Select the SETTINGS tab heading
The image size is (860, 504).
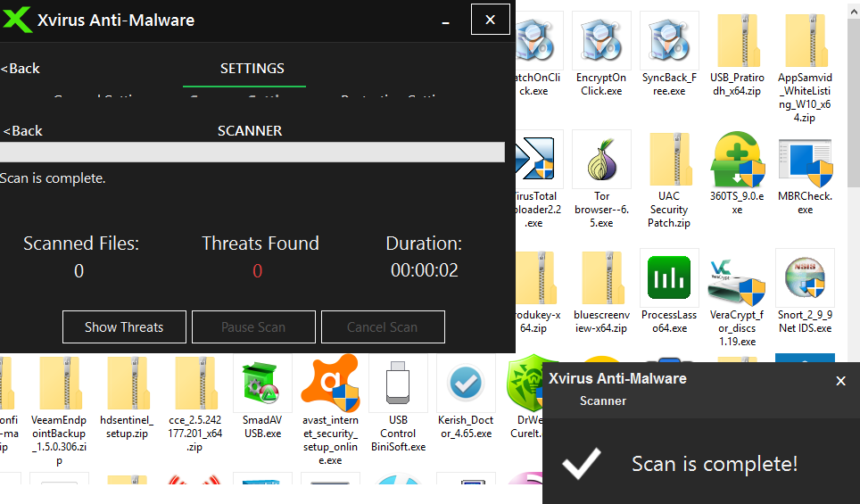(252, 69)
